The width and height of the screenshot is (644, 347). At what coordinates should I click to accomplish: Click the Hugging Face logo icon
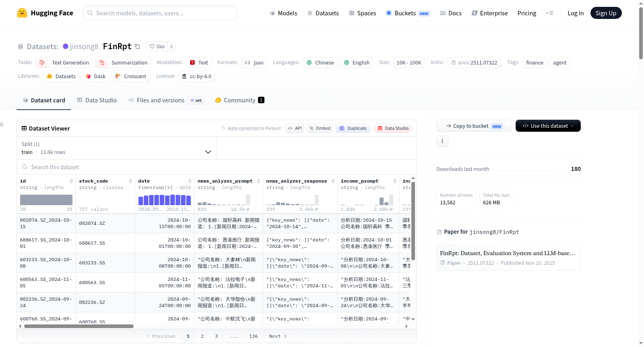click(x=22, y=13)
